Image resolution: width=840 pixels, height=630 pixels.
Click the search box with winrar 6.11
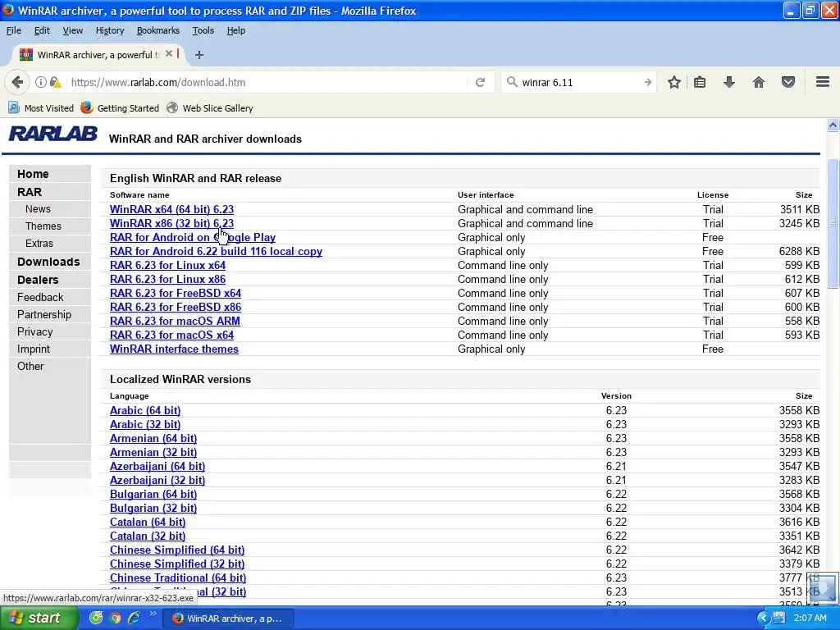(578, 82)
